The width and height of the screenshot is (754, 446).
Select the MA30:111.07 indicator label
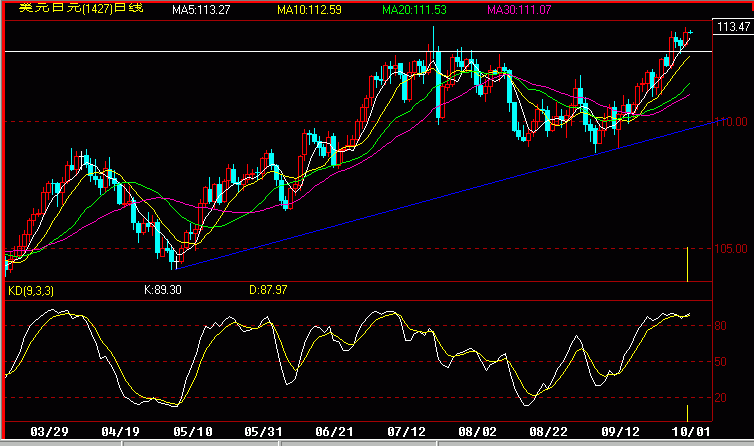(x=519, y=10)
